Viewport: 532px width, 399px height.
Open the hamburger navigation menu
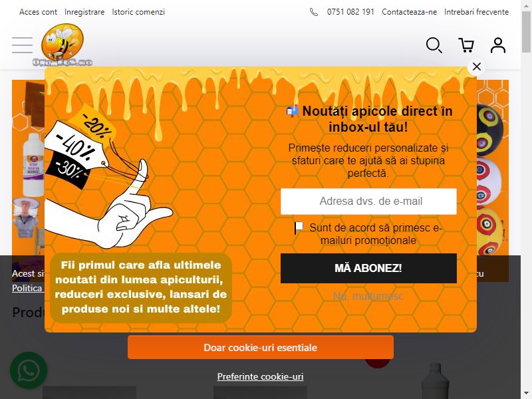23,45
